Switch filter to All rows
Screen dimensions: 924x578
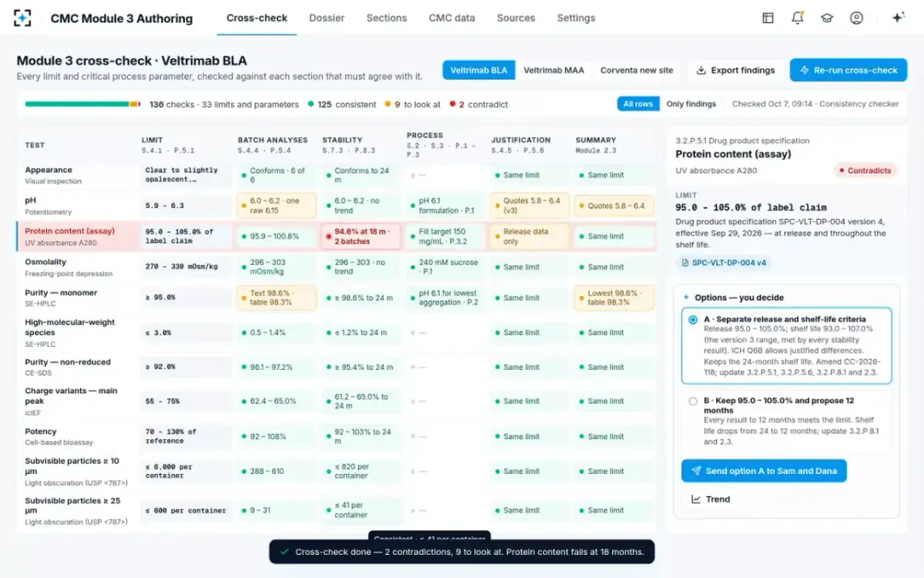pos(638,104)
